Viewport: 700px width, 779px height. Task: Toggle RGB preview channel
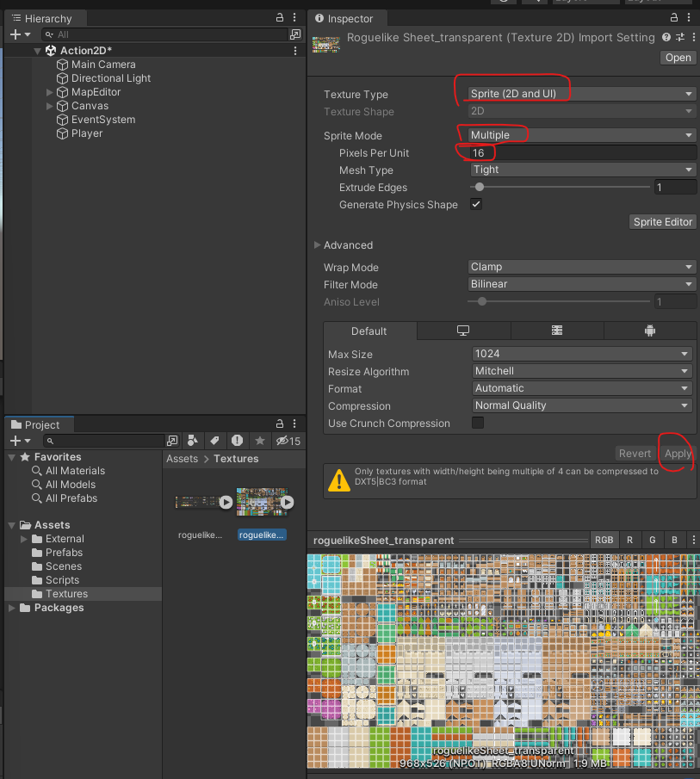tap(604, 540)
